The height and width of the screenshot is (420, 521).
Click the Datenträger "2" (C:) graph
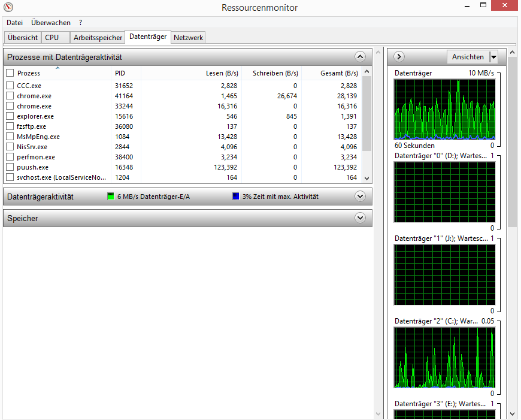click(444, 358)
